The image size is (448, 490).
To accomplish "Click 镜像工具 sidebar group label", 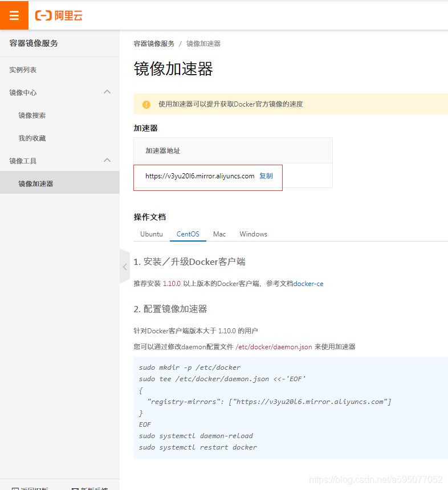I will tap(23, 161).
